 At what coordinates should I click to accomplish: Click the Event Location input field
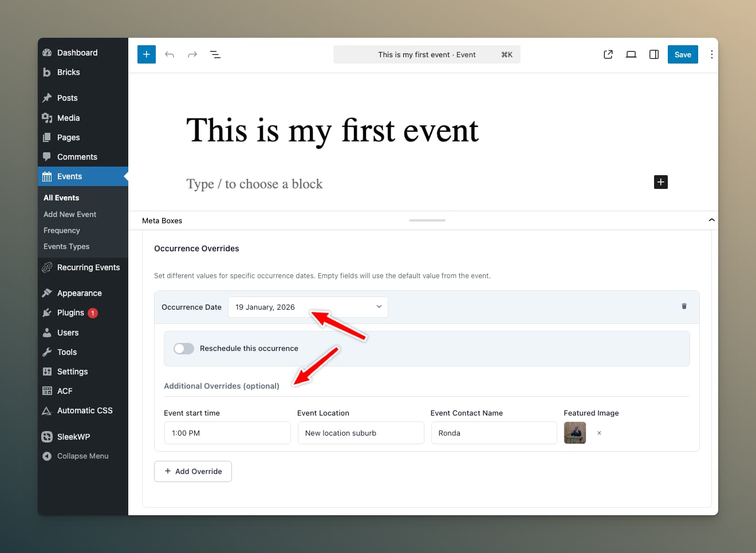[x=361, y=433]
